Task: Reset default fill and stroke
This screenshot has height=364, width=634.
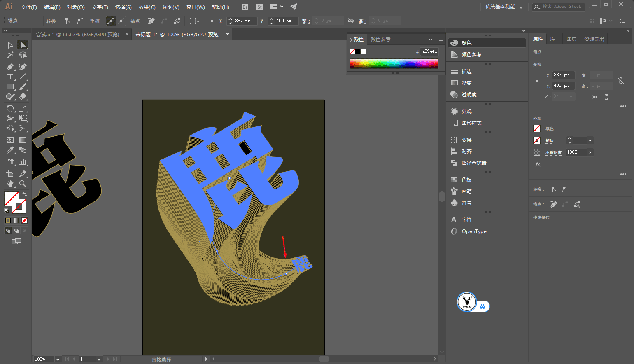Action: pyautogui.click(x=7, y=211)
